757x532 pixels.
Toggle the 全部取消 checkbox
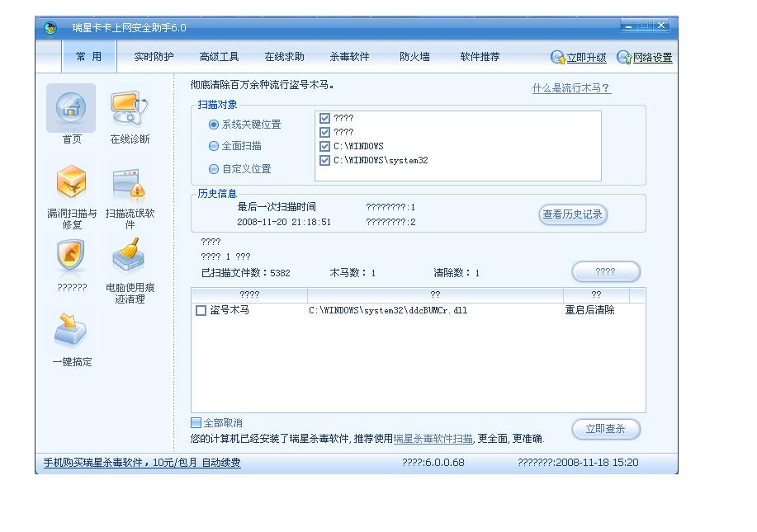(196, 423)
